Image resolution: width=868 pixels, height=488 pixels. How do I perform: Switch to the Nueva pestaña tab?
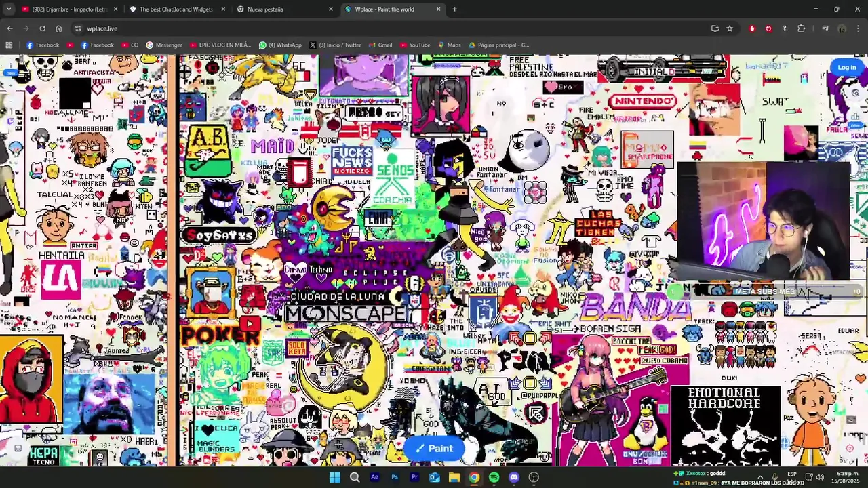tap(283, 9)
